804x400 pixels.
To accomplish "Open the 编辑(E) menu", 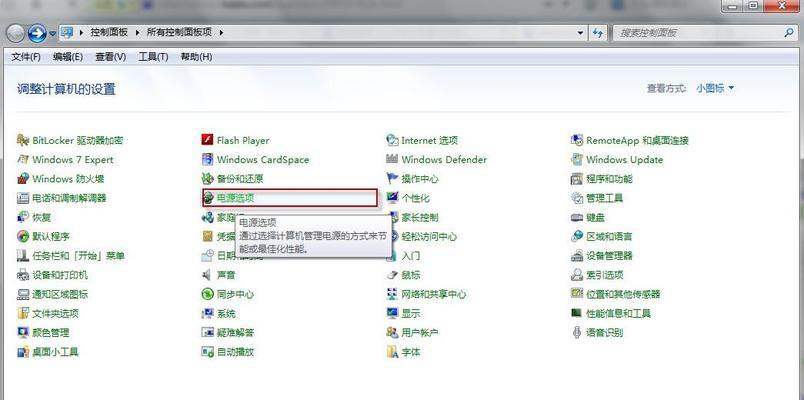I will pyautogui.click(x=68, y=57).
